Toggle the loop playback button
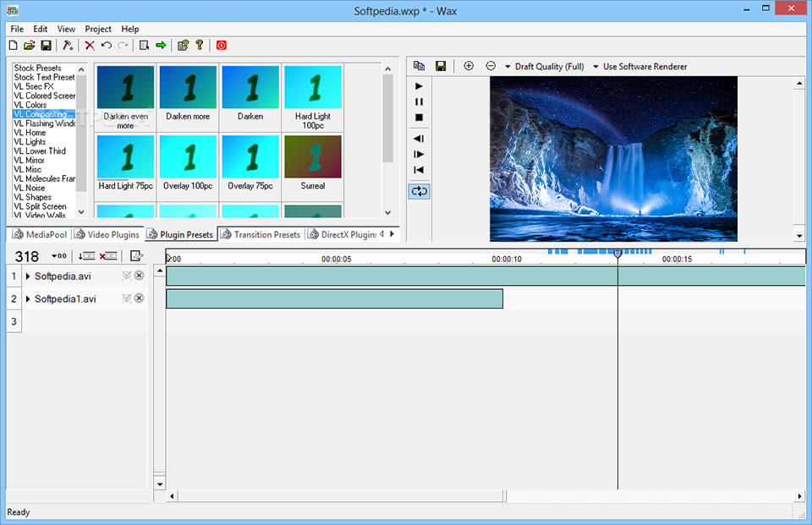The height and width of the screenshot is (525, 812). pos(419,191)
